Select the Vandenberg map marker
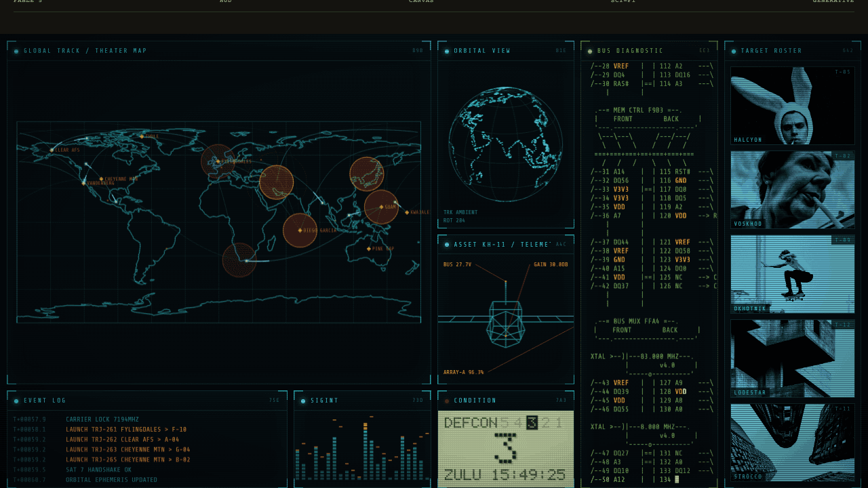The height and width of the screenshot is (488, 868). click(84, 183)
